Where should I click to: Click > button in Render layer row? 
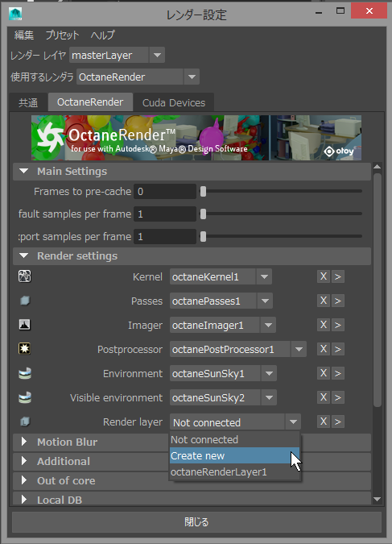(x=338, y=421)
